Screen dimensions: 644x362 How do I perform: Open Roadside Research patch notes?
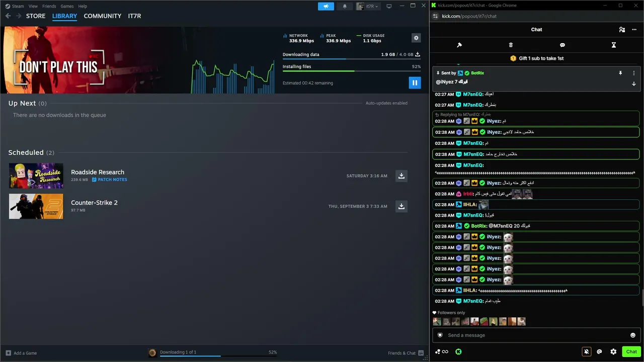click(x=109, y=179)
